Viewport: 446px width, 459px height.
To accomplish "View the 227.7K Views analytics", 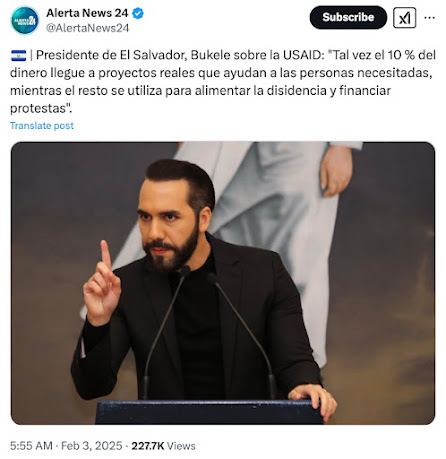I will (x=163, y=446).
